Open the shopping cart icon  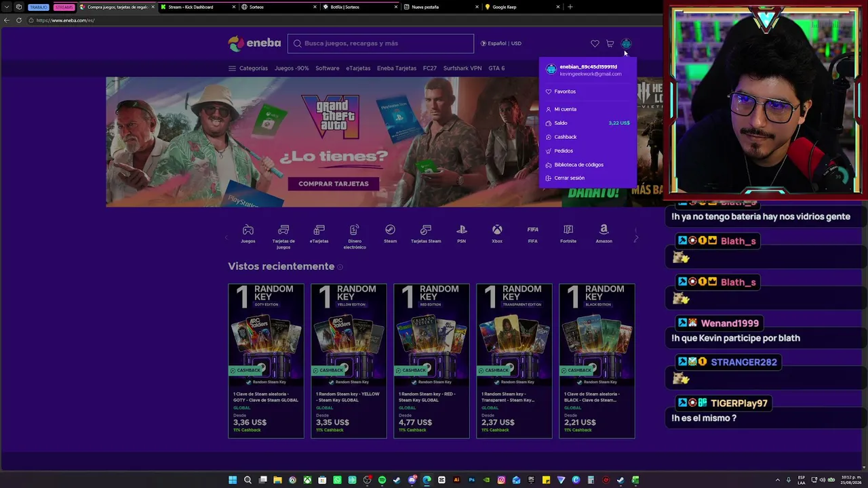coord(610,43)
